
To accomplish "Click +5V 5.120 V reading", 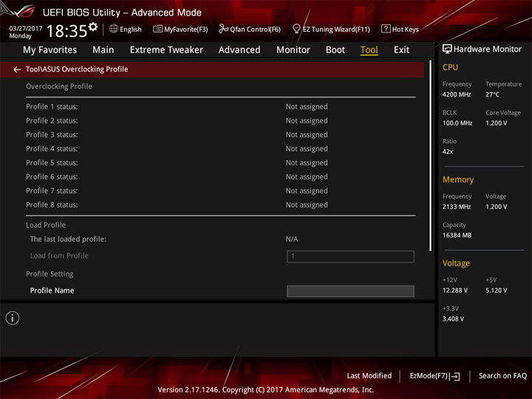I will (x=496, y=290).
